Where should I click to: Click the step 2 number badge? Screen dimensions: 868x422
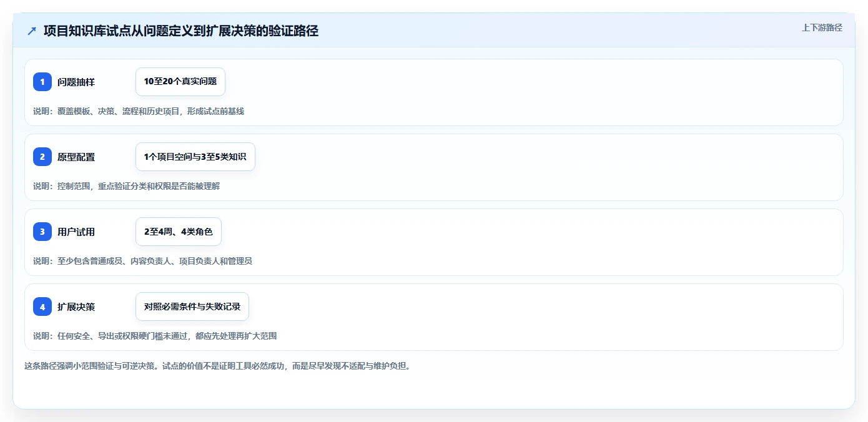[x=42, y=157]
